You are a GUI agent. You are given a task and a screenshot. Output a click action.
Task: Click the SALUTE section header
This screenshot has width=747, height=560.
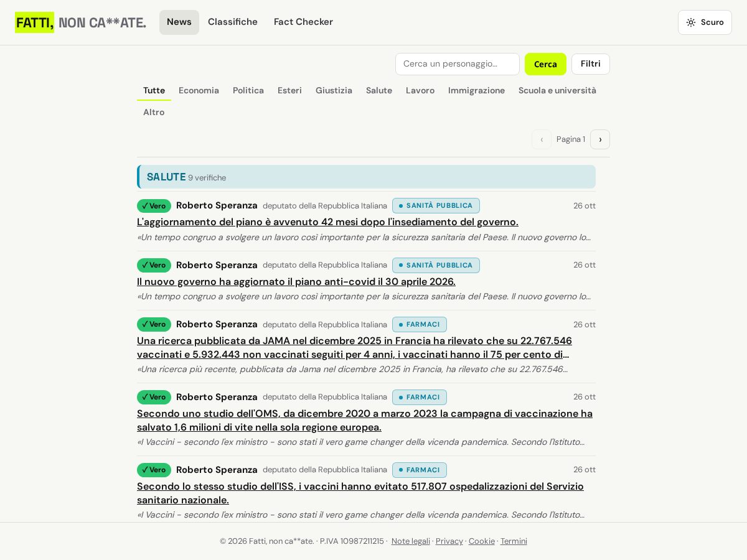[x=366, y=177]
